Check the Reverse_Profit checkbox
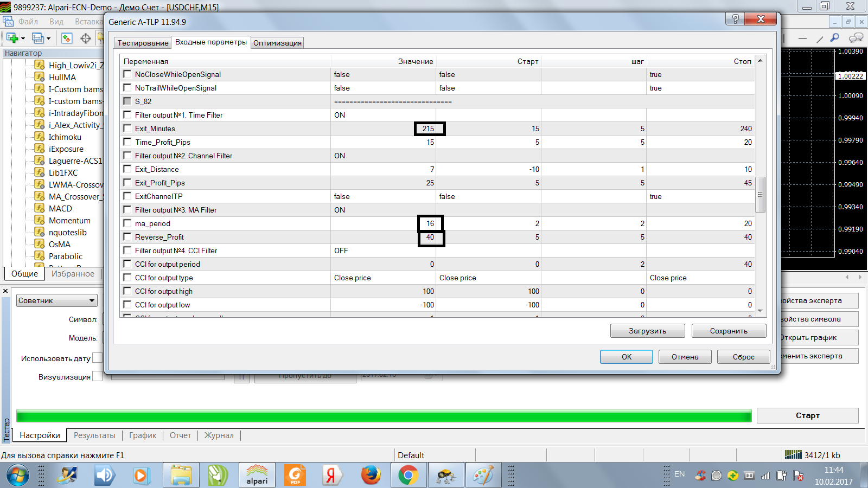The width and height of the screenshot is (868, 488). [x=127, y=237]
